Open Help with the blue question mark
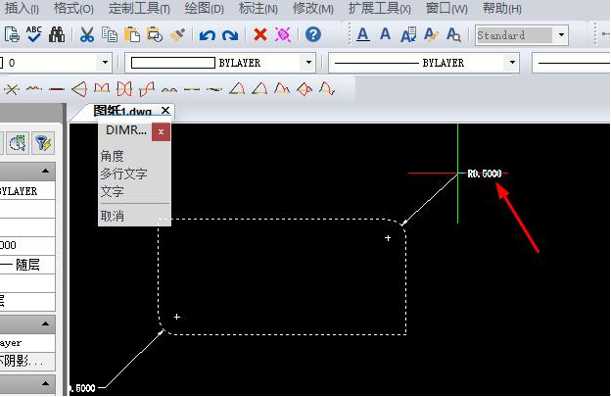611x397 pixels. [313, 34]
